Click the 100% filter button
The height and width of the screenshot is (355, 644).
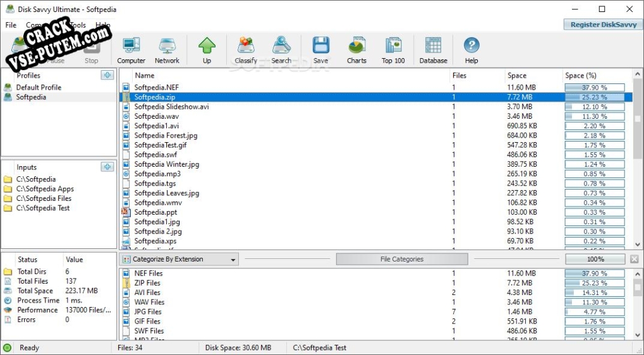click(595, 260)
